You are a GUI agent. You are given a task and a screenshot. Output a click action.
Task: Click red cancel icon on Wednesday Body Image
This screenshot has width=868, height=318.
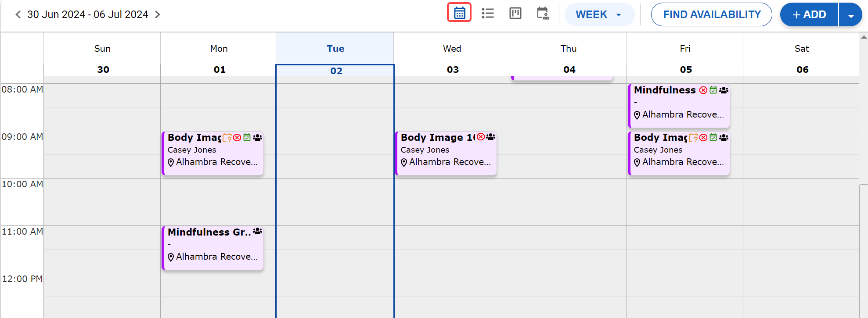tap(481, 137)
